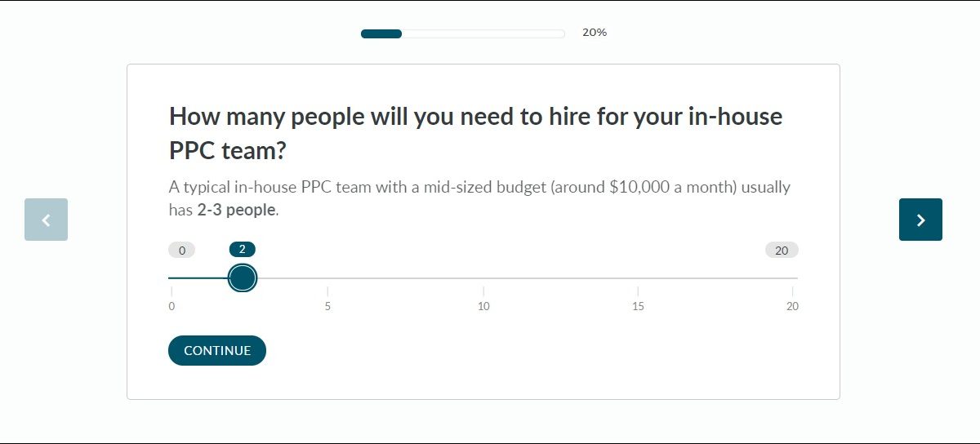Set slider by clicking tick label 5
The height and width of the screenshot is (444, 980).
(x=327, y=306)
